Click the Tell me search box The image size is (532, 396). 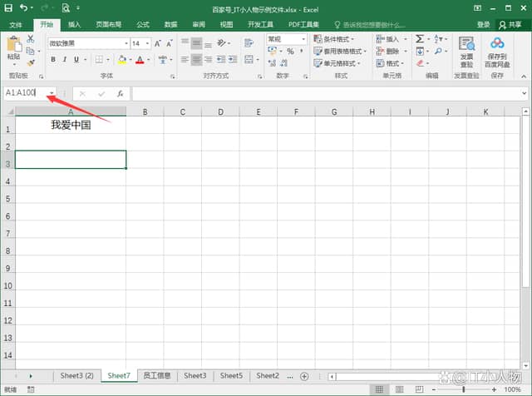click(x=370, y=24)
